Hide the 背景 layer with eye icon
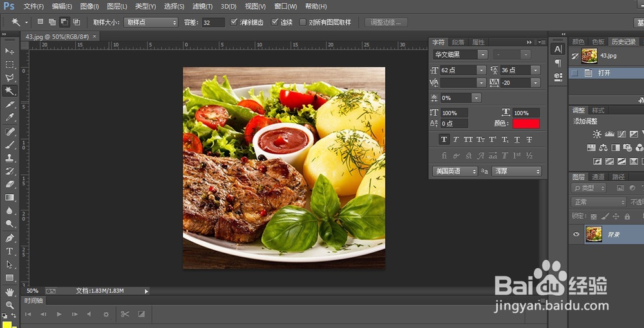This screenshot has height=328, width=644. [x=576, y=234]
